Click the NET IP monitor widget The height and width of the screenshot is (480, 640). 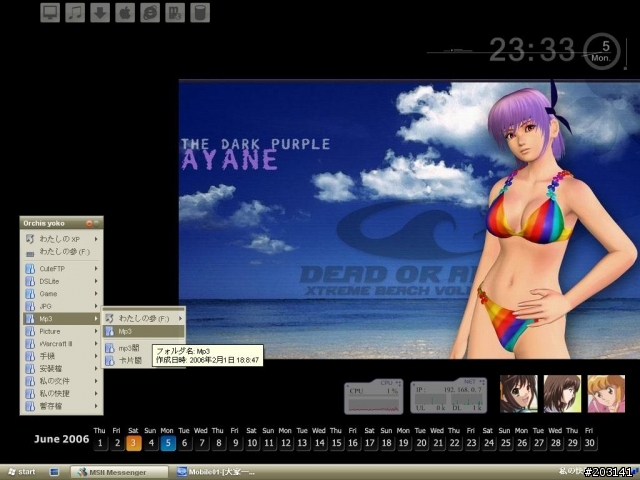click(x=449, y=396)
